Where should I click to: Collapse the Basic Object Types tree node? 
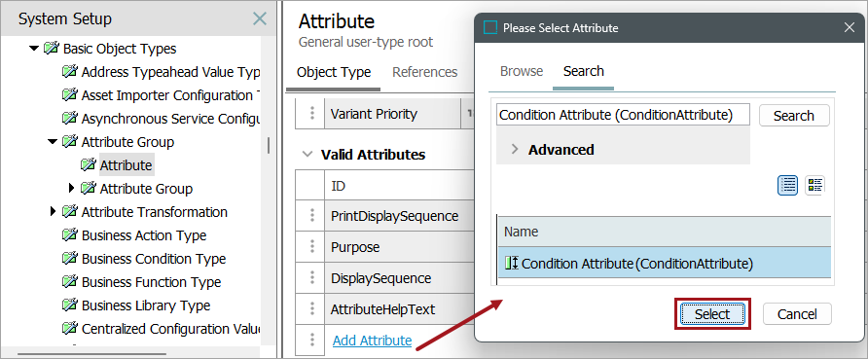pyautogui.click(x=34, y=48)
